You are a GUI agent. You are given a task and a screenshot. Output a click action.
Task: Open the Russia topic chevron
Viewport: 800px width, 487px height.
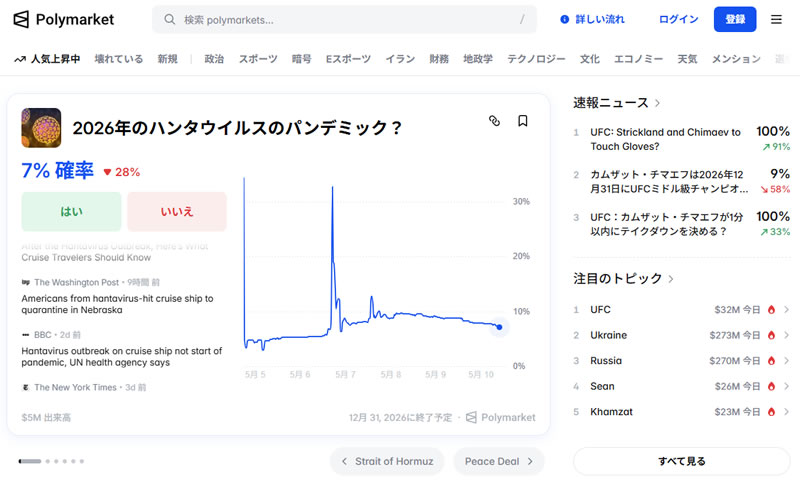pos(786,361)
